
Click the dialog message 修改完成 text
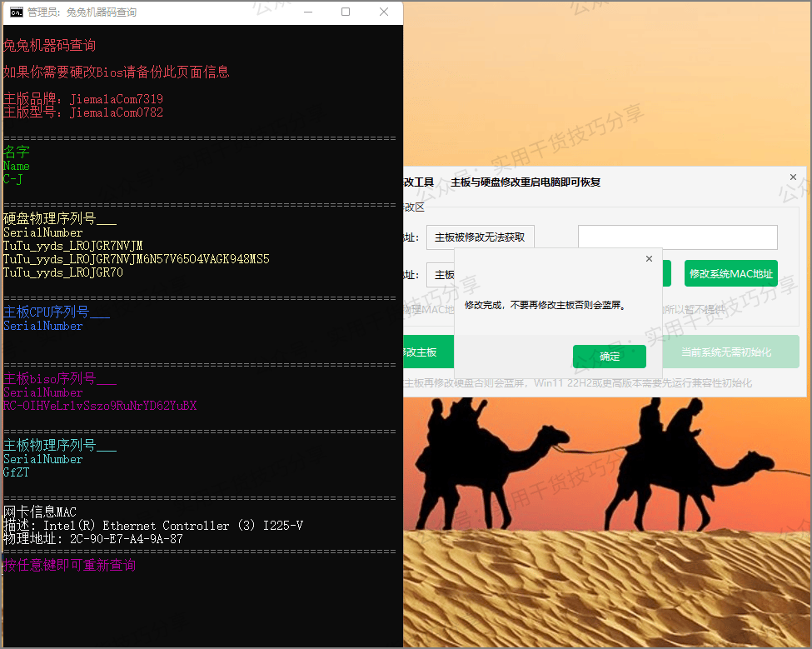[545, 306]
